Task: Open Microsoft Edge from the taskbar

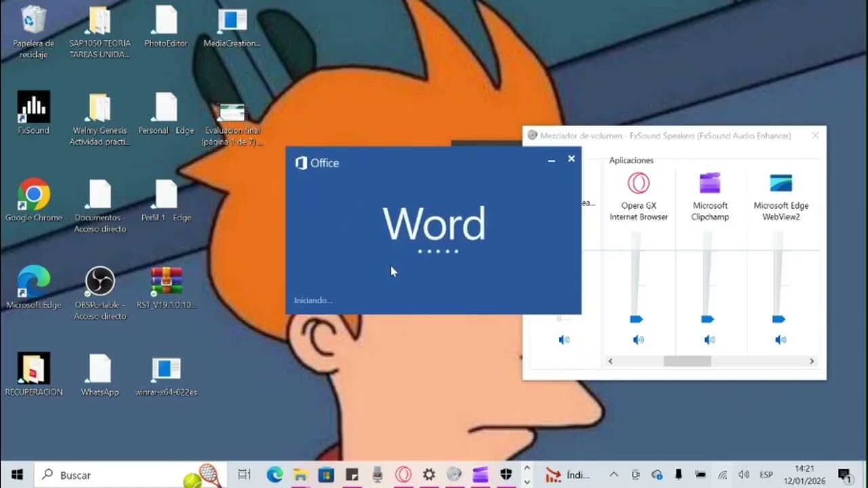Action: click(275, 475)
